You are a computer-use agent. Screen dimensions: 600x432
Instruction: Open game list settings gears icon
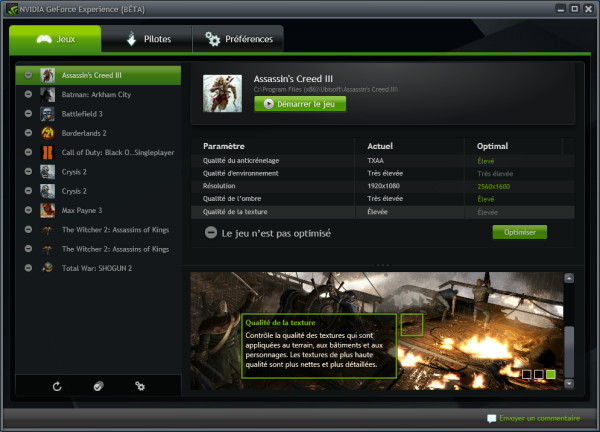tap(140, 386)
